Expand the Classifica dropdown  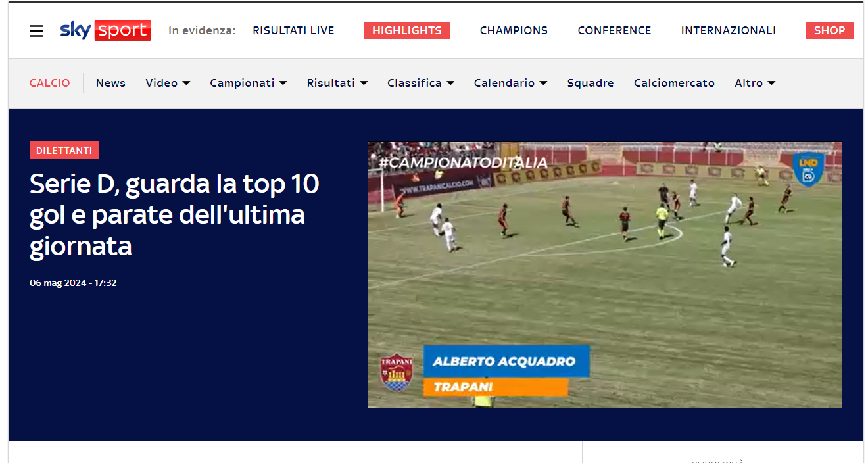pos(421,83)
